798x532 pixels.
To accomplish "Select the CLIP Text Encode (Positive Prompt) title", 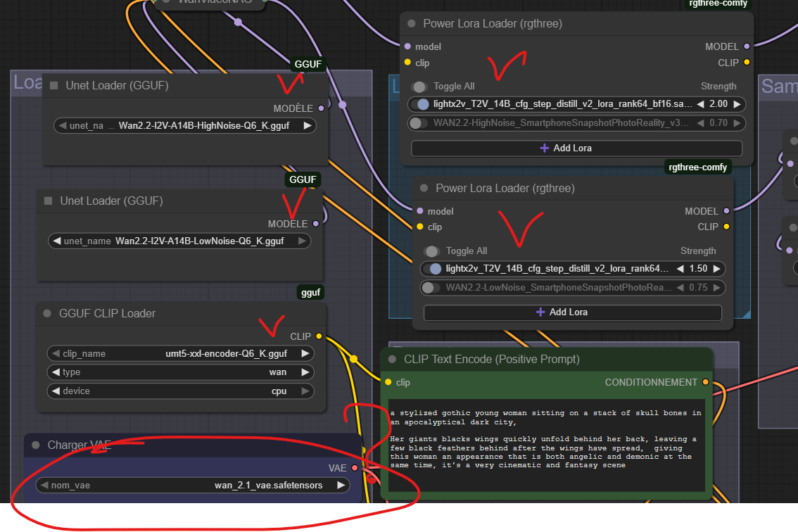I will [492, 360].
